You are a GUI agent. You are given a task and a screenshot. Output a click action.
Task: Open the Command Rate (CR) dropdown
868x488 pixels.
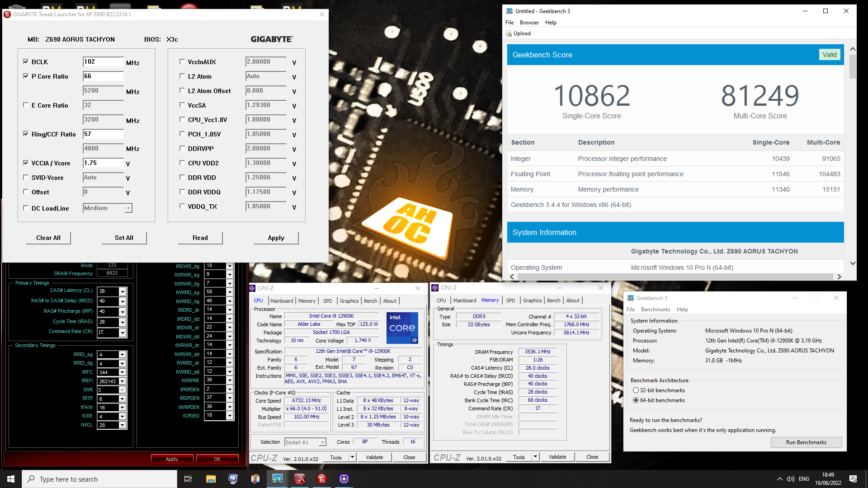122,333
